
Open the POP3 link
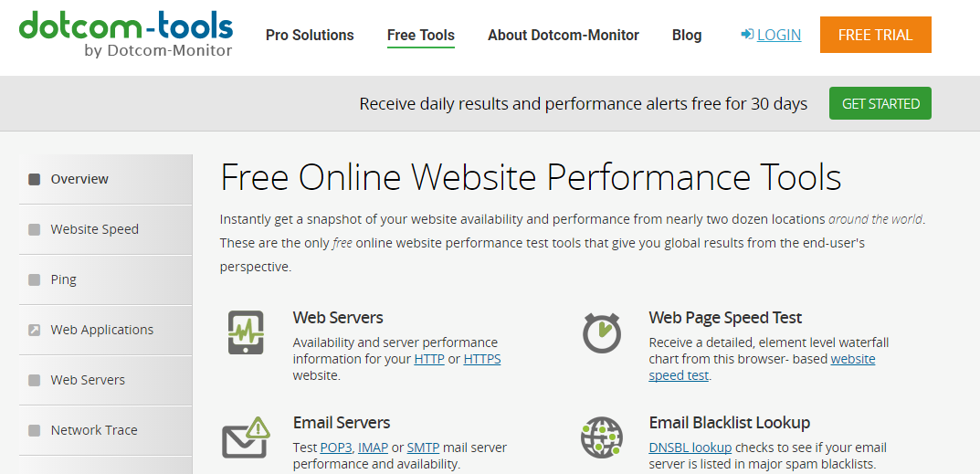coord(336,448)
